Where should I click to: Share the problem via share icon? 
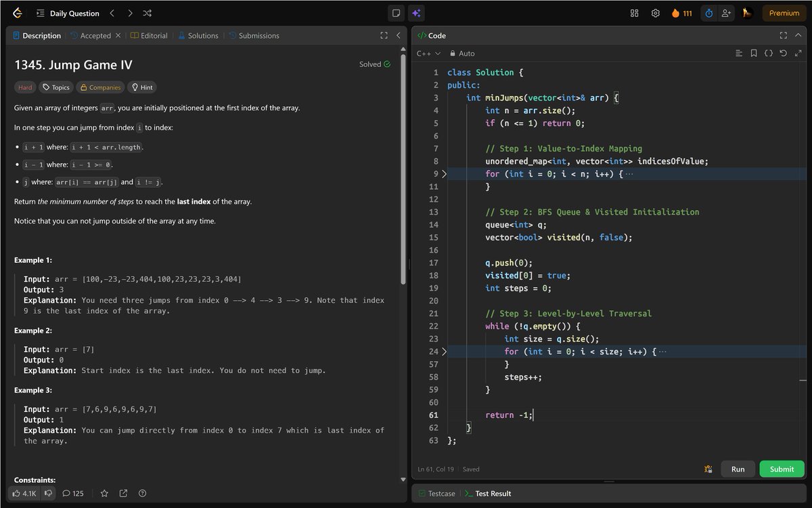(123, 493)
